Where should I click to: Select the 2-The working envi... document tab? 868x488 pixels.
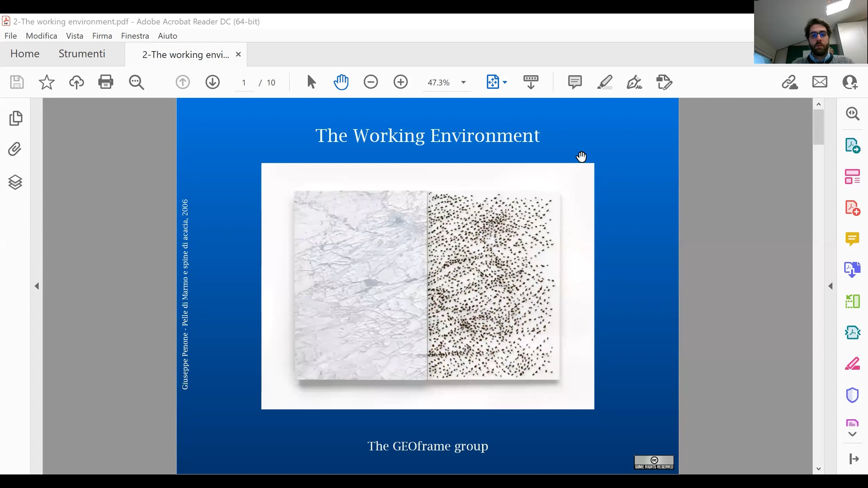coord(186,55)
